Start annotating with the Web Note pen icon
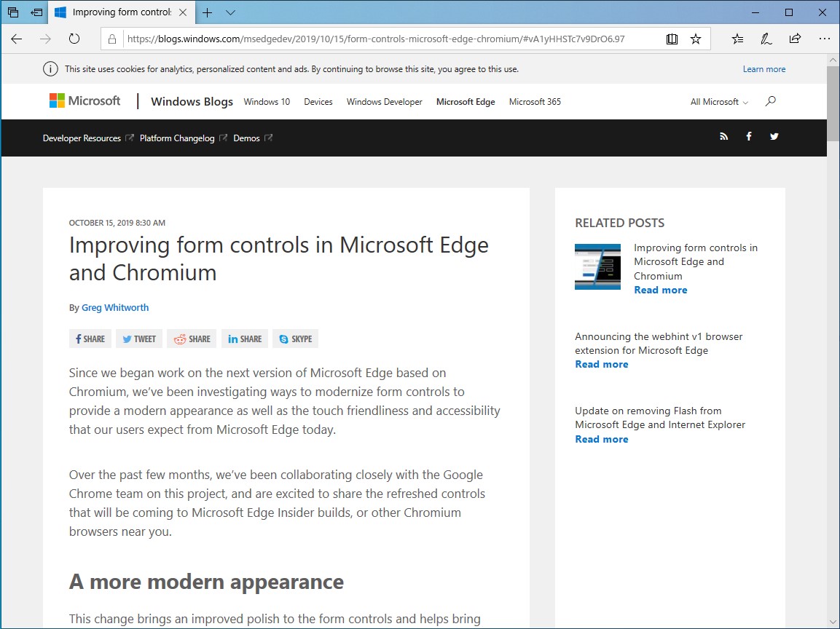Viewport: 840px width, 629px height. 766,39
